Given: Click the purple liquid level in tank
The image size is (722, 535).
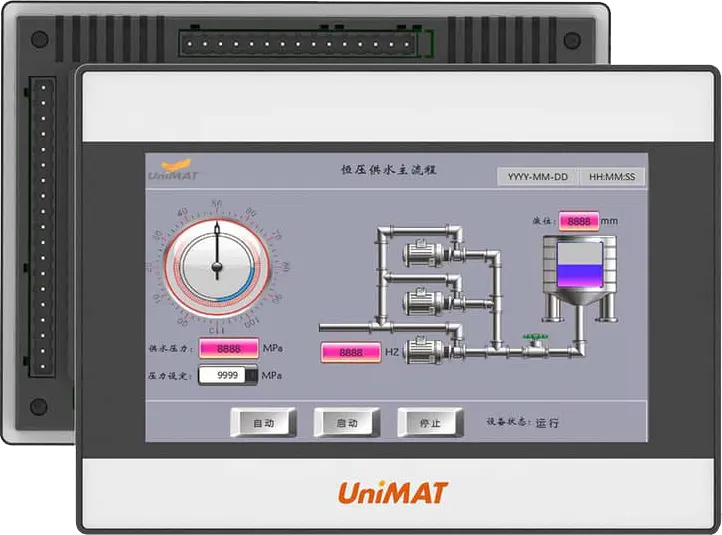Looking at the screenshot, I should (580, 271).
